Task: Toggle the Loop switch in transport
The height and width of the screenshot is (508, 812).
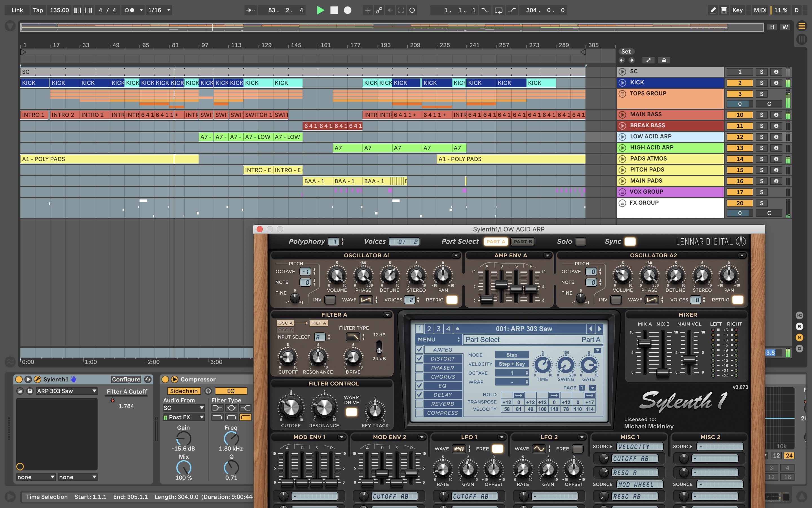Action: [x=498, y=10]
